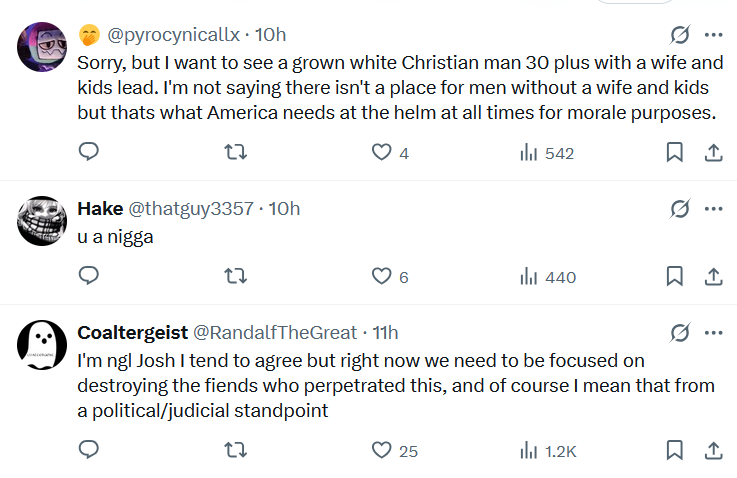The width and height of the screenshot is (737, 478).
Task: Open more options on Coaltergeist's post
Action: 714,332
